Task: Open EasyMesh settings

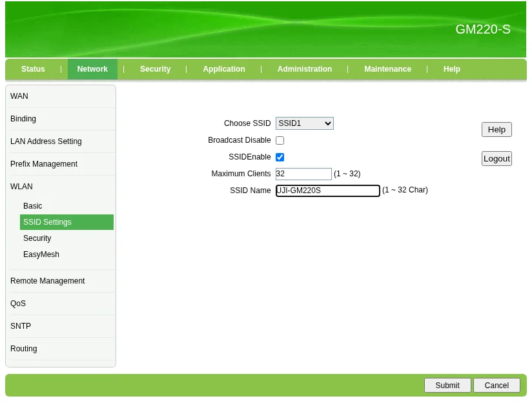Action: click(41, 254)
